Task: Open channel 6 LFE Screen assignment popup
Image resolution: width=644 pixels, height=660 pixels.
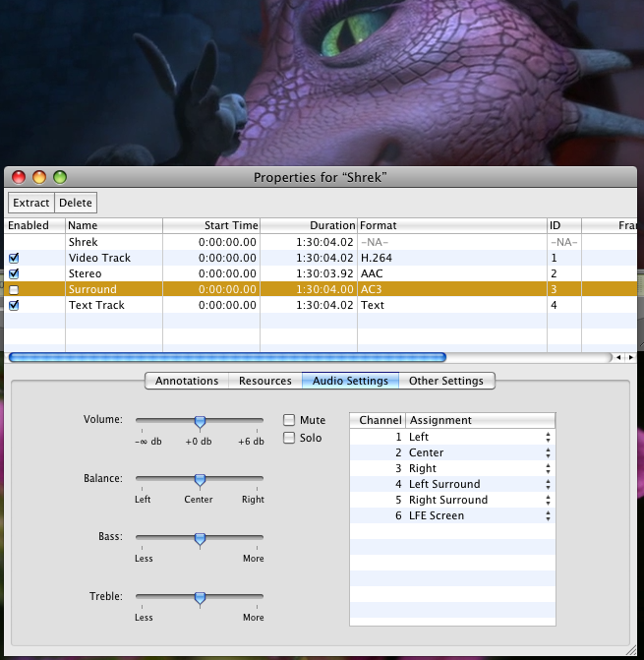Action: [548, 515]
